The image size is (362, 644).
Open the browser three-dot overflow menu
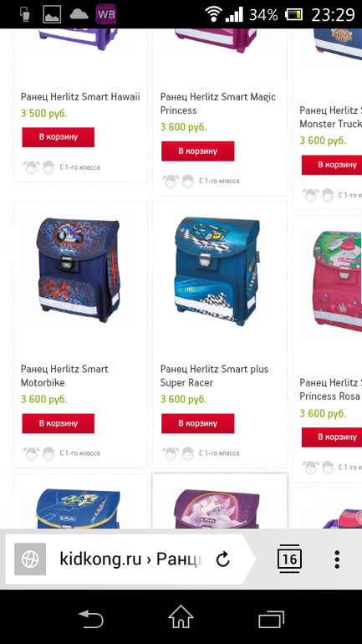(337, 560)
